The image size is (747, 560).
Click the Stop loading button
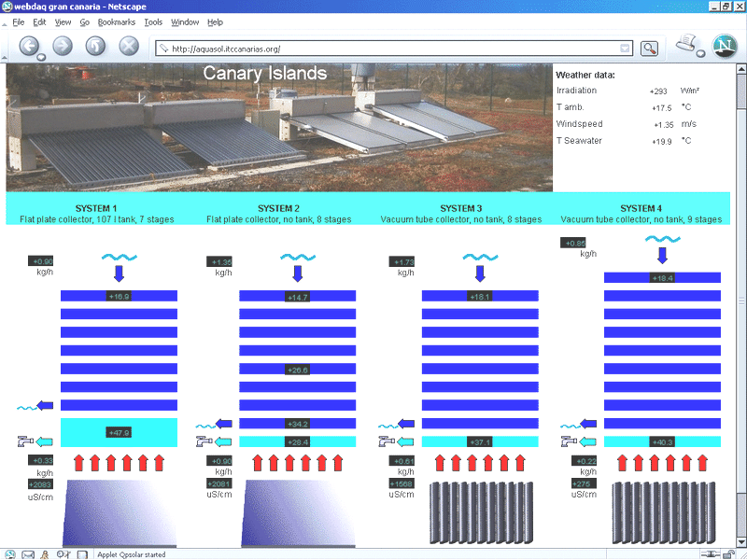[129, 46]
